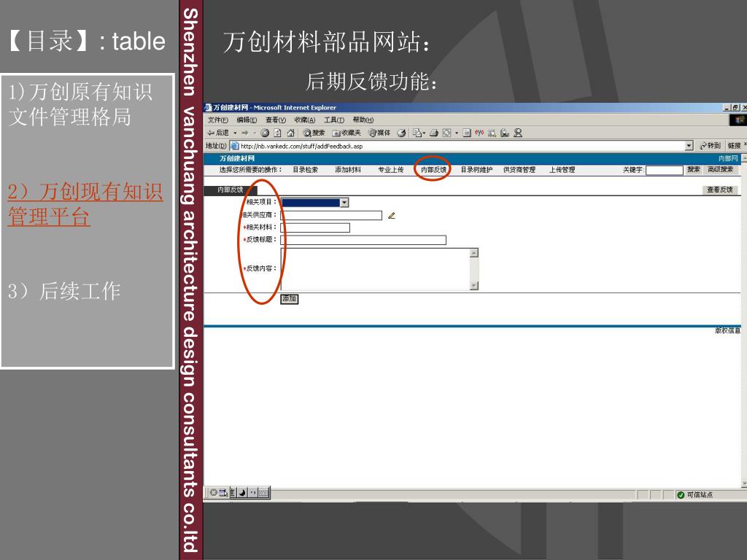Viewport: 747px width, 560px height.
Task: Open the 文件(F) menu
Action: [217, 120]
